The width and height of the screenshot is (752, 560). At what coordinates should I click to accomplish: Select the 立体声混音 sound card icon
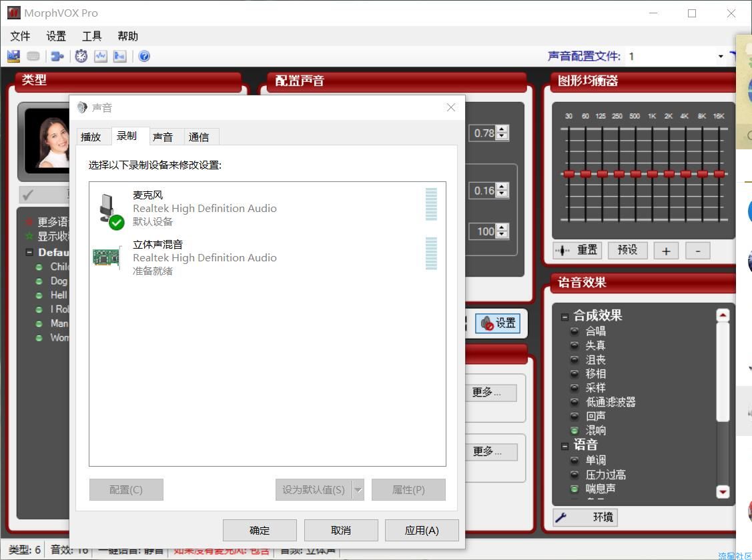(107, 257)
